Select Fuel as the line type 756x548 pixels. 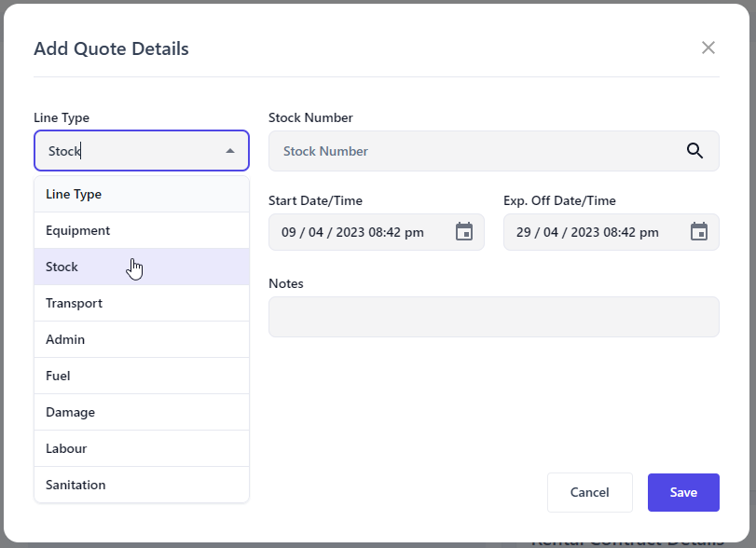(x=58, y=376)
